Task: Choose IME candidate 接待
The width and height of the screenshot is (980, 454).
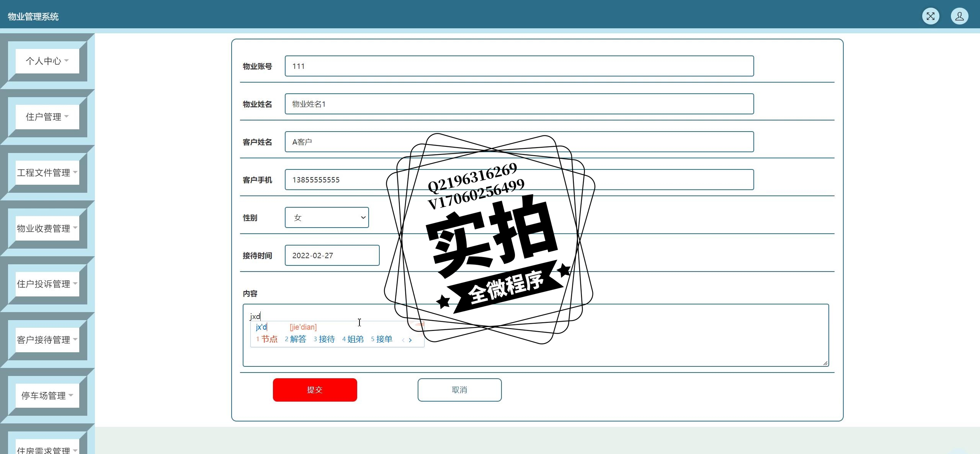Action: [324, 339]
